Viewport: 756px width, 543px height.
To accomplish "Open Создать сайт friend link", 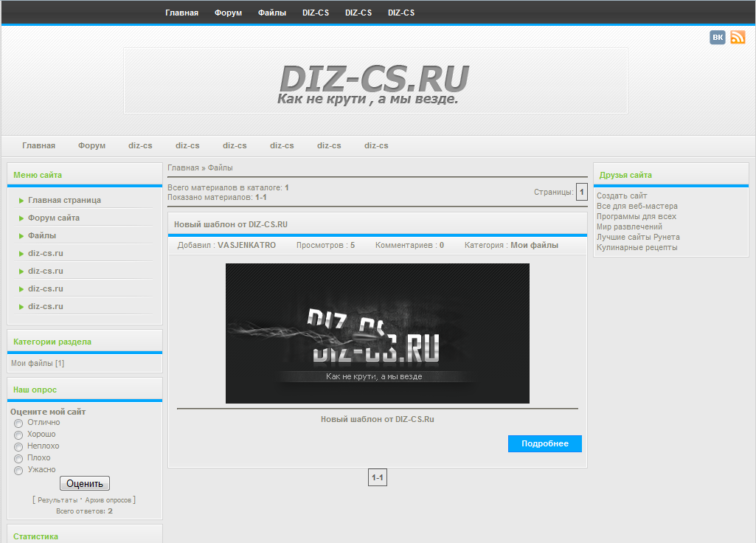I will (x=622, y=196).
